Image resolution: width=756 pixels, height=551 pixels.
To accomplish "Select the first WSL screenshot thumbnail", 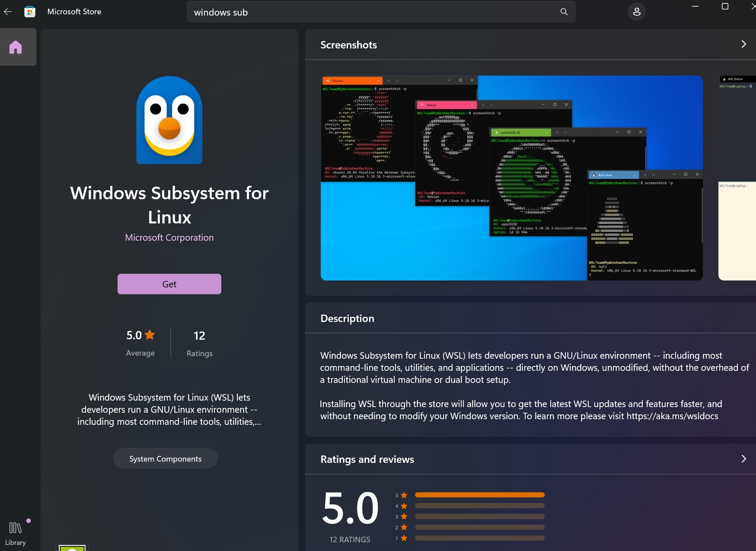I will point(511,178).
